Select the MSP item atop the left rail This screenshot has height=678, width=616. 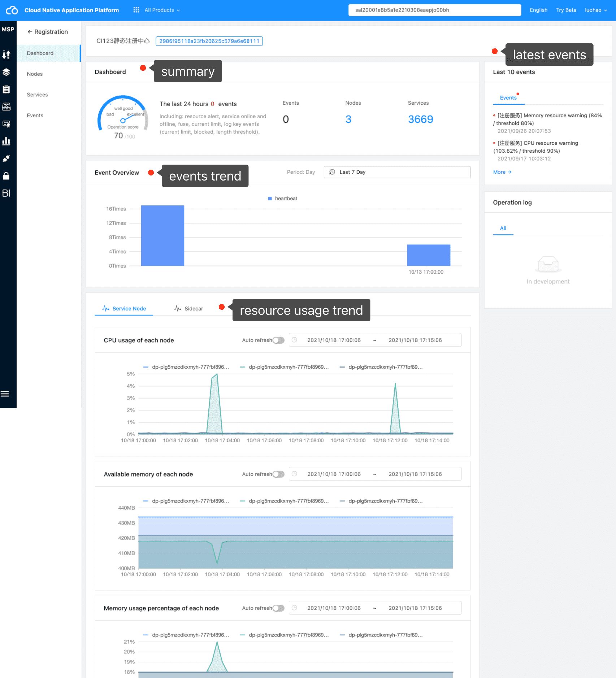click(x=8, y=29)
